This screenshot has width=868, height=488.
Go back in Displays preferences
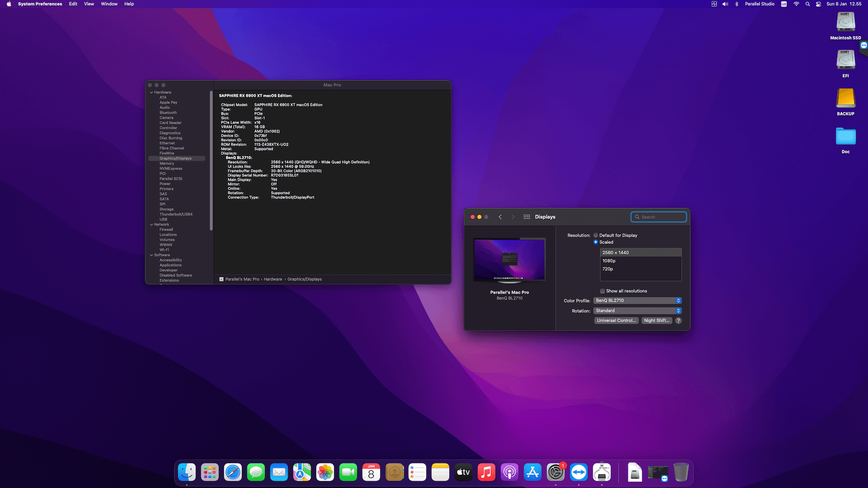pos(500,217)
